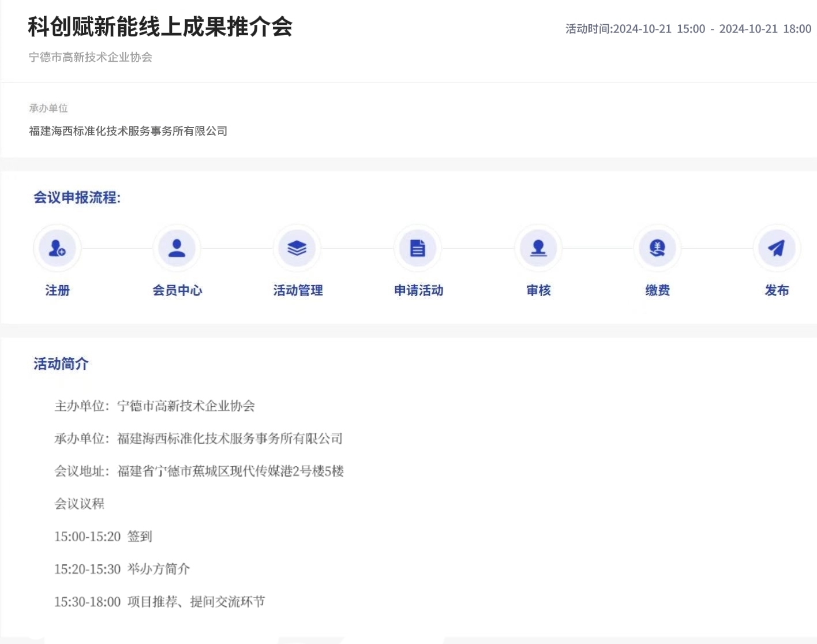This screenshot has height=644, width=817.
Task: Select the 主办单位 line in 活动简介
Action: coord(155,406)
